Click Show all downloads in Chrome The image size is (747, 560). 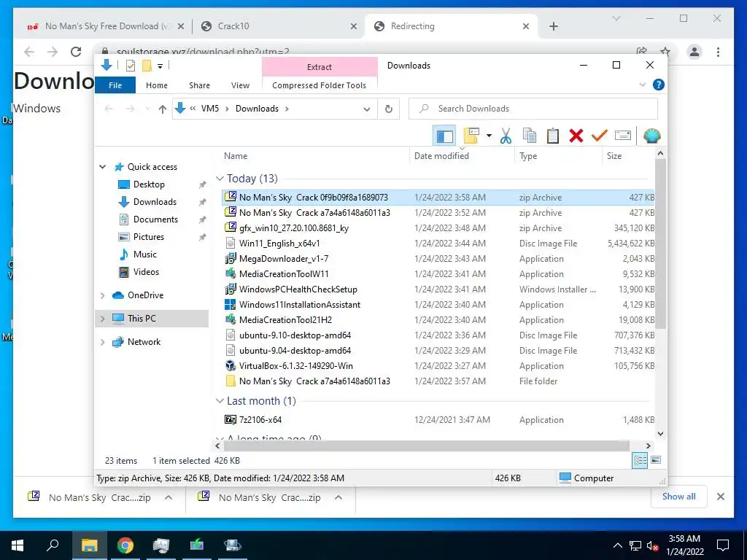pos(679,497)
